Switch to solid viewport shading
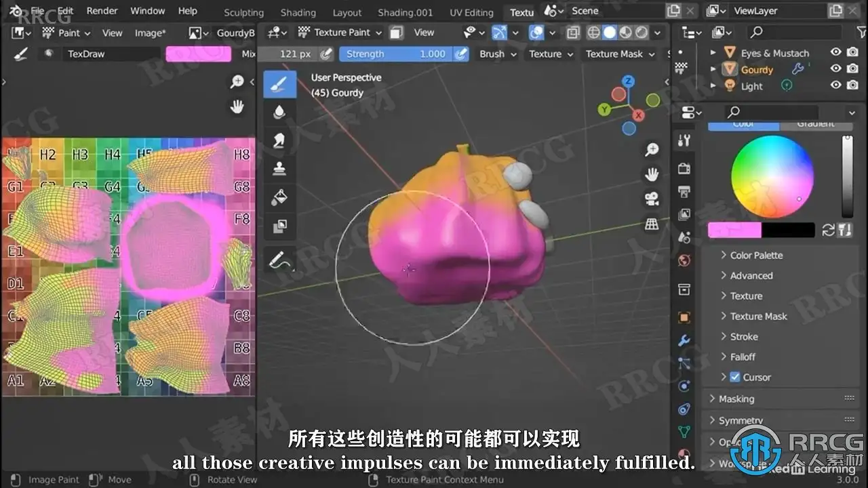Image resolution: width=868 pixels, height=488 pixels. (610, 32)
